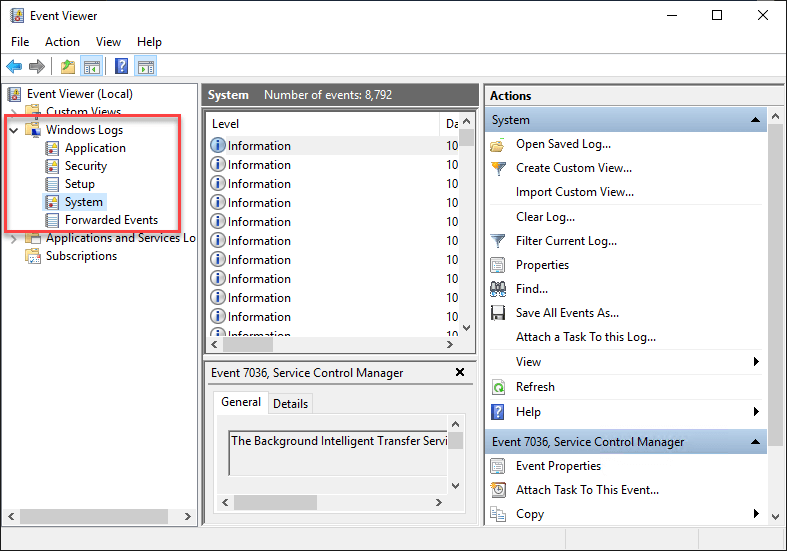Image resolution: width=787 pixels, height=551 pixels.
Task: Click the Save All Events floppy icon
Action: (497, 313)
